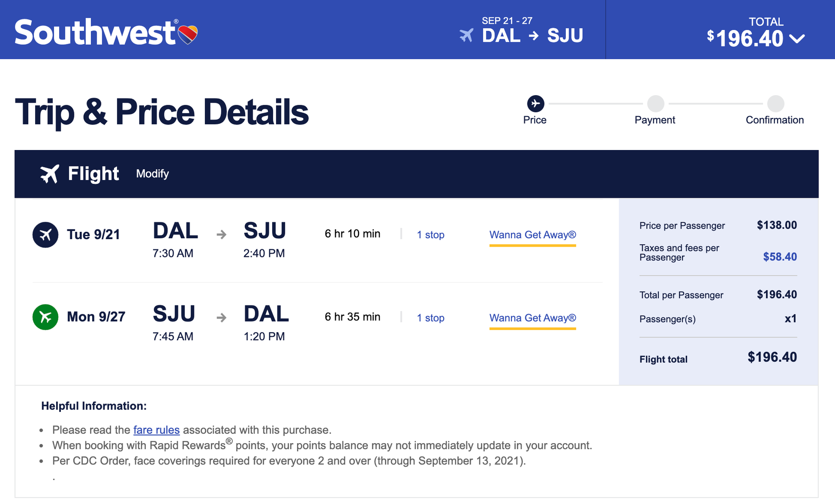
Task: Click the green returning flight icon near Mon 9/27
Action: point(46,317)
